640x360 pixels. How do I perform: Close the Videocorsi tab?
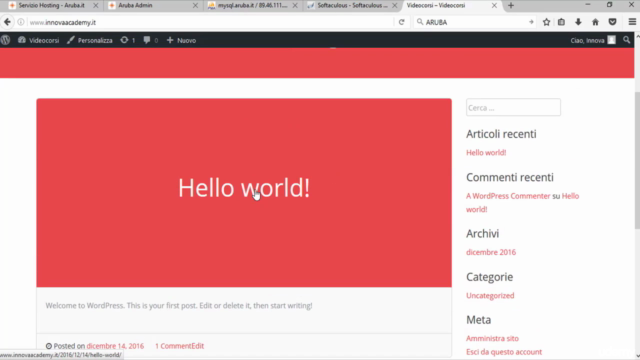[x=494, y=5]
